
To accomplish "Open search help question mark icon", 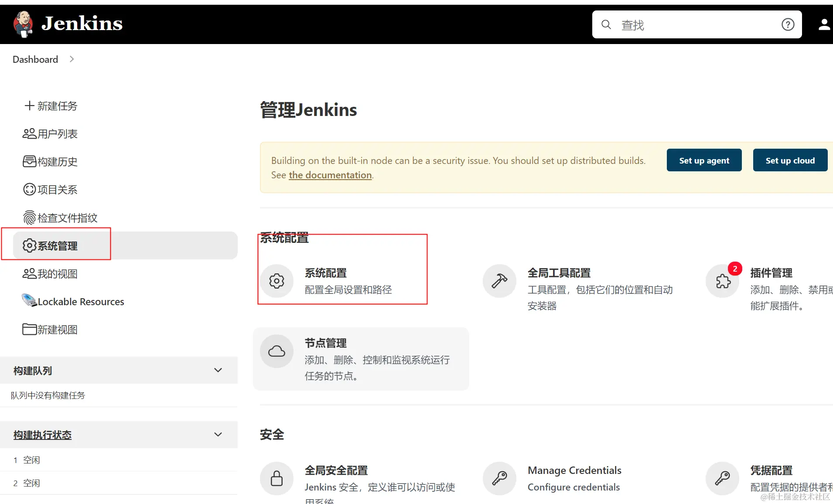I will pos(788,25).
